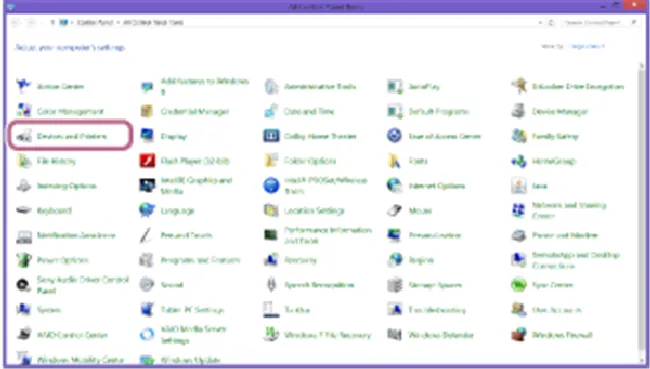The image size is (650, 369).
Task: Open Dolby Home Theater
Action: click(x=320, y=136)
